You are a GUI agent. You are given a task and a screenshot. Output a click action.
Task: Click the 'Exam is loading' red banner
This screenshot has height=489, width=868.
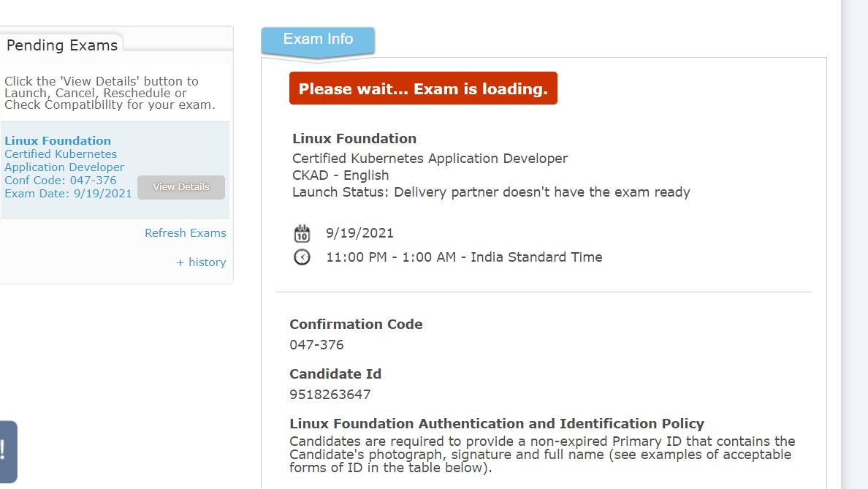click(423, 88)
